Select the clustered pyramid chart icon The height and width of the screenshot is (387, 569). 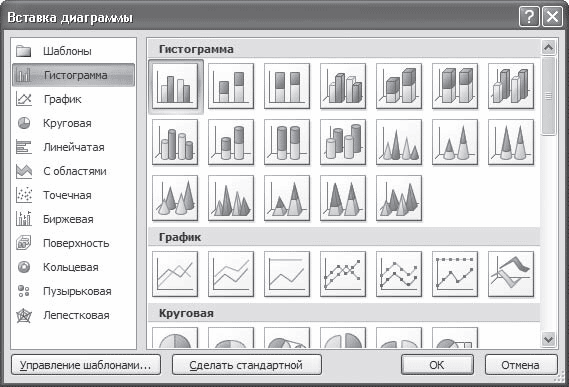[231, 198]
